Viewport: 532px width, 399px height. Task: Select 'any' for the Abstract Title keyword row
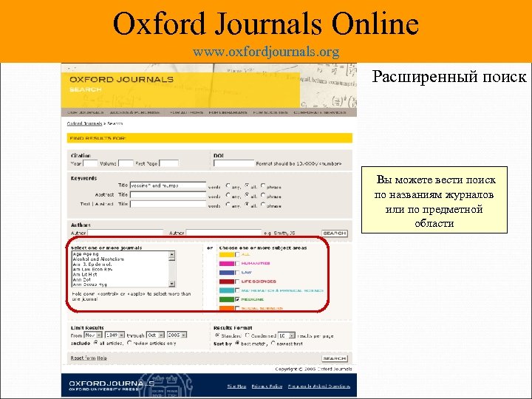228,195
